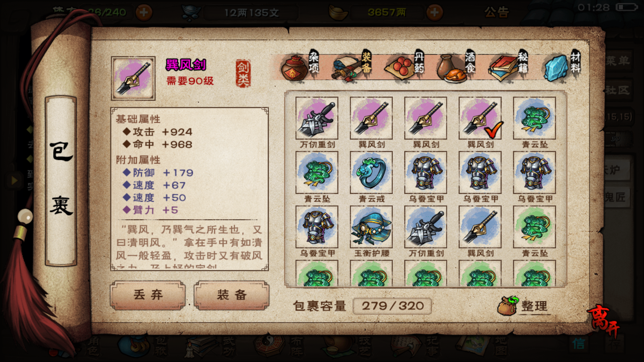Click the 装备 equip button
The width and height of the screenshot is (644, 362).
click(231, 295)
